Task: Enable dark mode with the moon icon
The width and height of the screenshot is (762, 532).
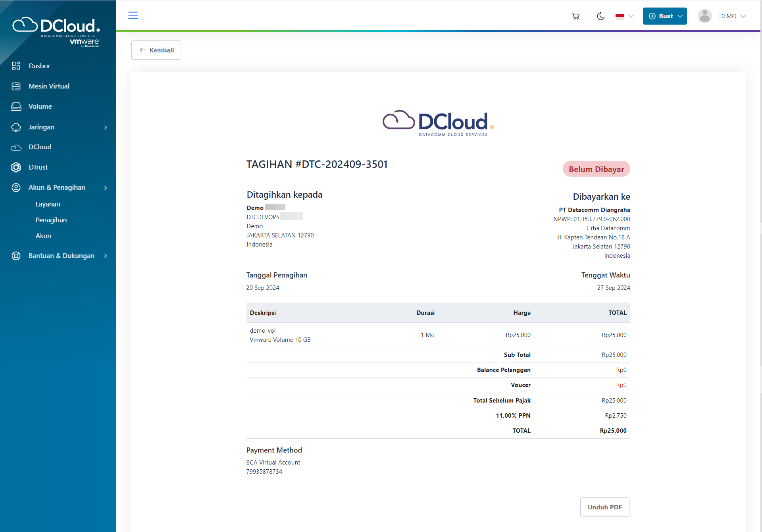Action: 600,16
